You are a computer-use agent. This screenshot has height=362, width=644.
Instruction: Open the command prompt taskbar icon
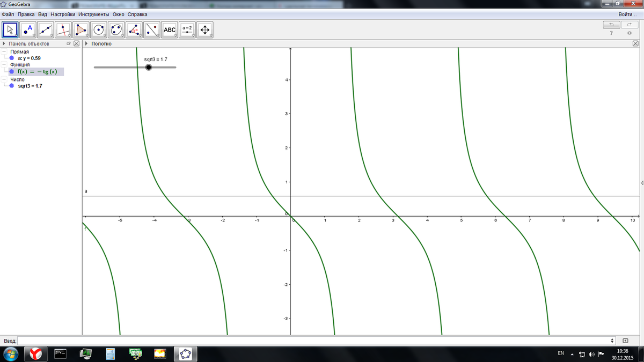(x=61, y=354)
